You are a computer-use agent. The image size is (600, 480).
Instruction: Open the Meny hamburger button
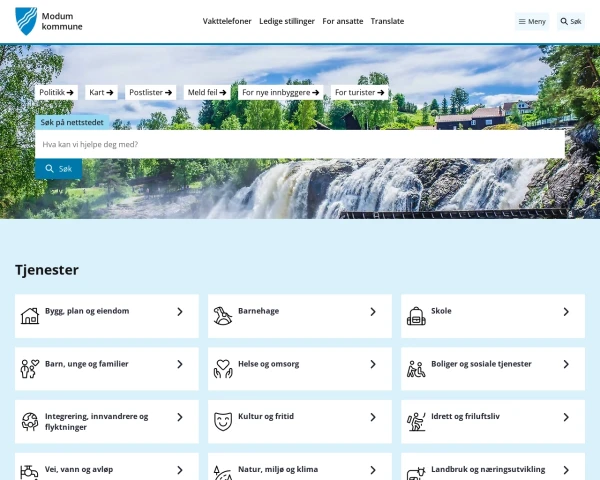(532, 21)
